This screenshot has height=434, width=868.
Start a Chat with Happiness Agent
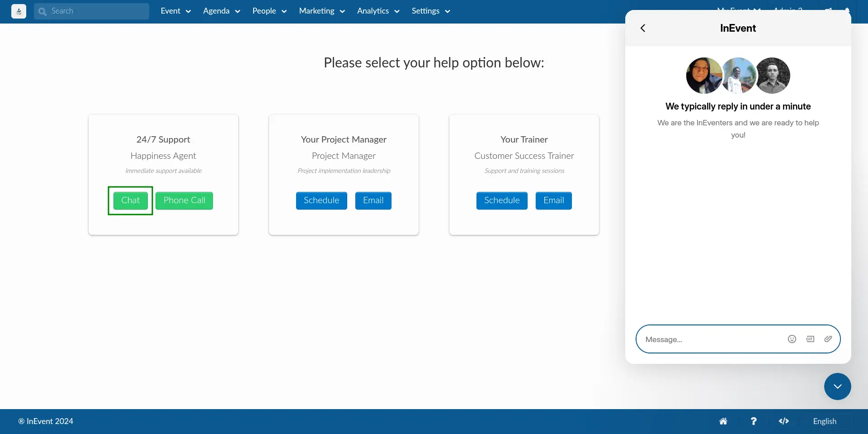tap(130, 200)
